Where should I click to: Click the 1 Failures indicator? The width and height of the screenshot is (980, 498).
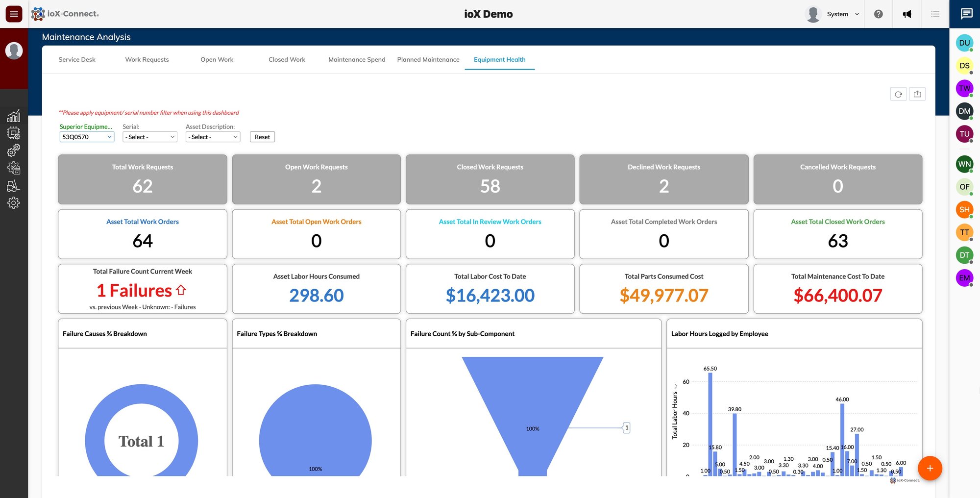(x=141, y=291)
